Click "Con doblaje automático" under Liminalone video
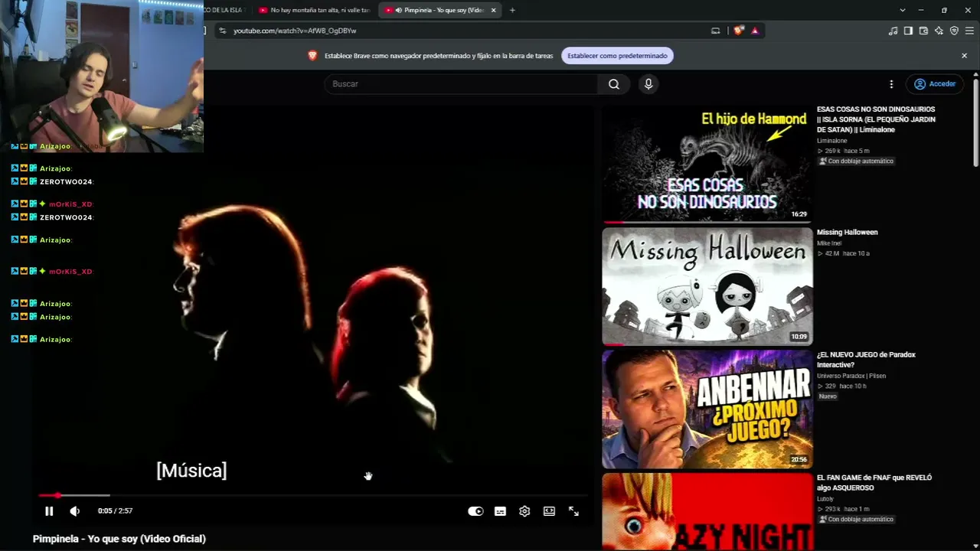The height and width of the screenshot is (551, 980). point(856,161)
